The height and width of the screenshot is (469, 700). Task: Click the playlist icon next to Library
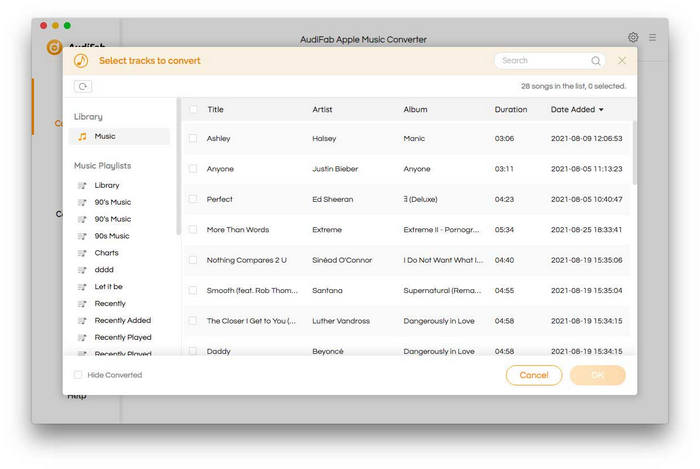click(x=82, y=185)
